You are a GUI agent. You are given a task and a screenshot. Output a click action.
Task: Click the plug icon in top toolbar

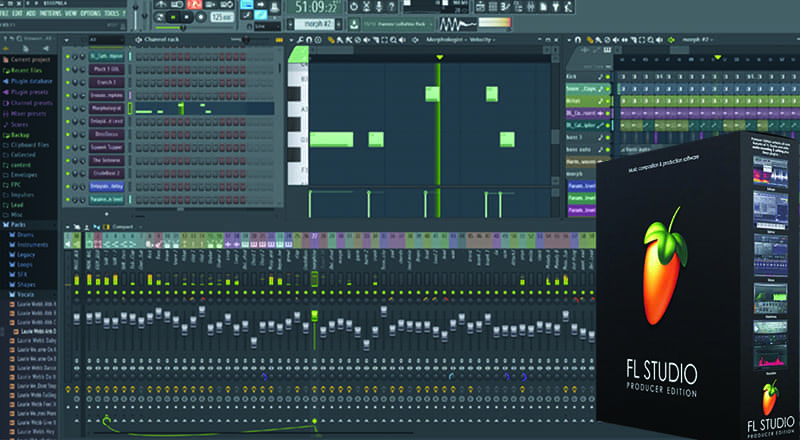(555, 7)
